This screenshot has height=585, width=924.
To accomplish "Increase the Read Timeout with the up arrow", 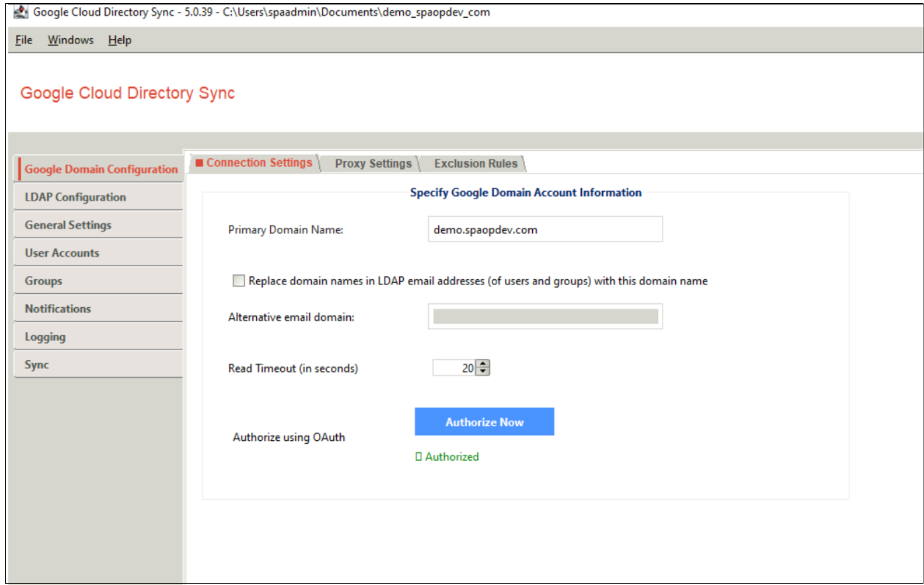I will coord(483,364).
